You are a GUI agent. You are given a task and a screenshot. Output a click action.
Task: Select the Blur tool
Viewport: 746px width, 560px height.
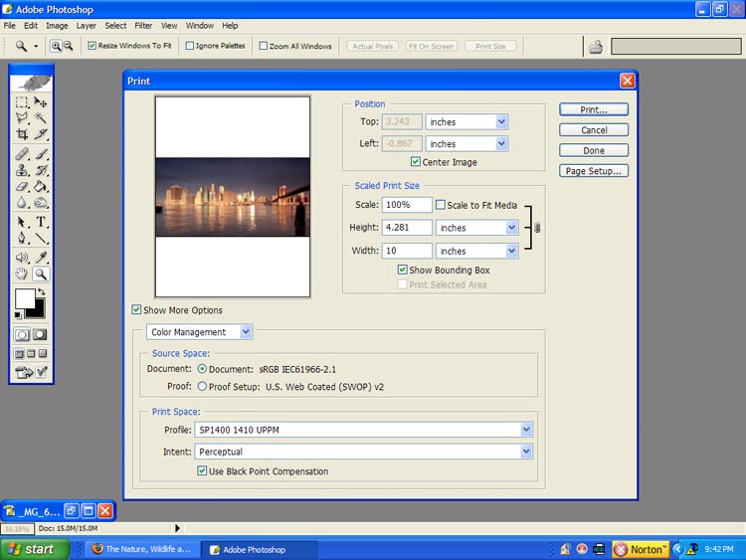point(22,202)
